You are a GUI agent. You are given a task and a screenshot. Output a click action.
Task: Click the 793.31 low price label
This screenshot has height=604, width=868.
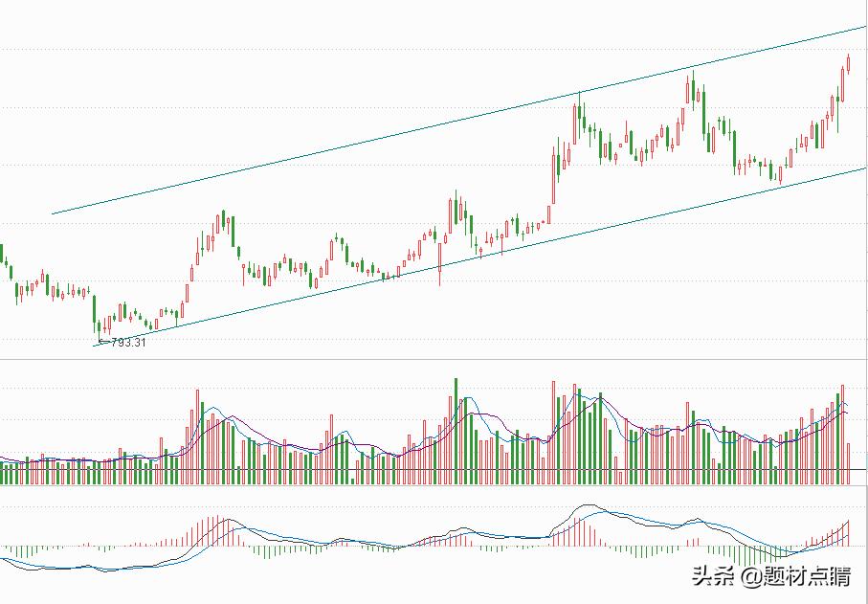pyautogui.click(x=128, y=343)
